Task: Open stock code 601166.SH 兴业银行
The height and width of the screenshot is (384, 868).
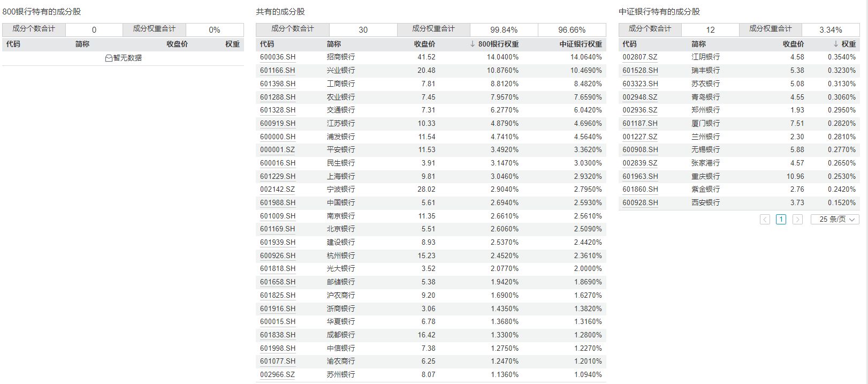Action: tap(277, 70)
